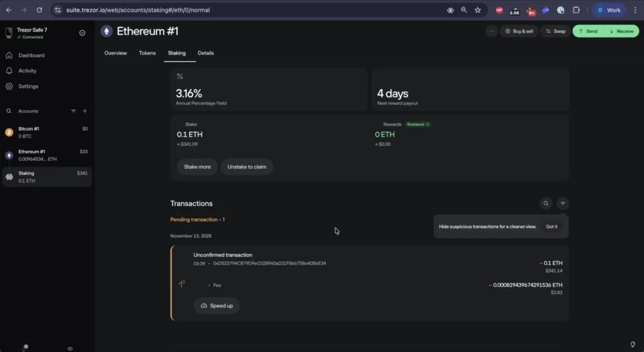Open the three-dot more options menu

[x=492, y=31]
